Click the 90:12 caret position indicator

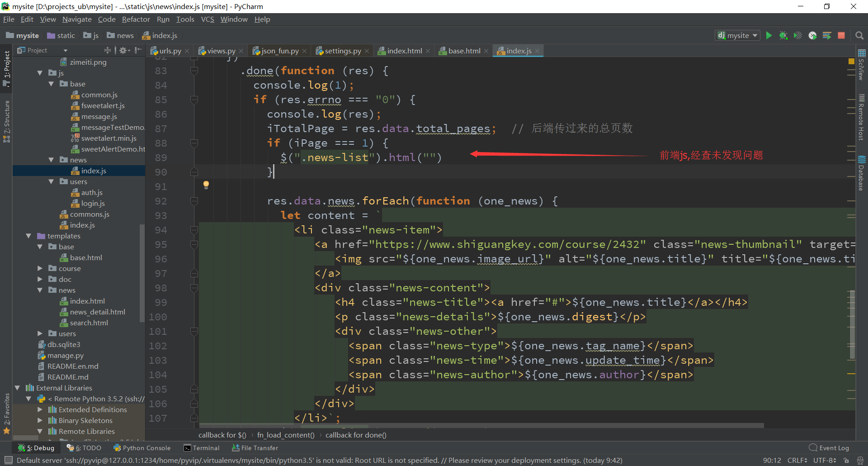click(772, 461)
